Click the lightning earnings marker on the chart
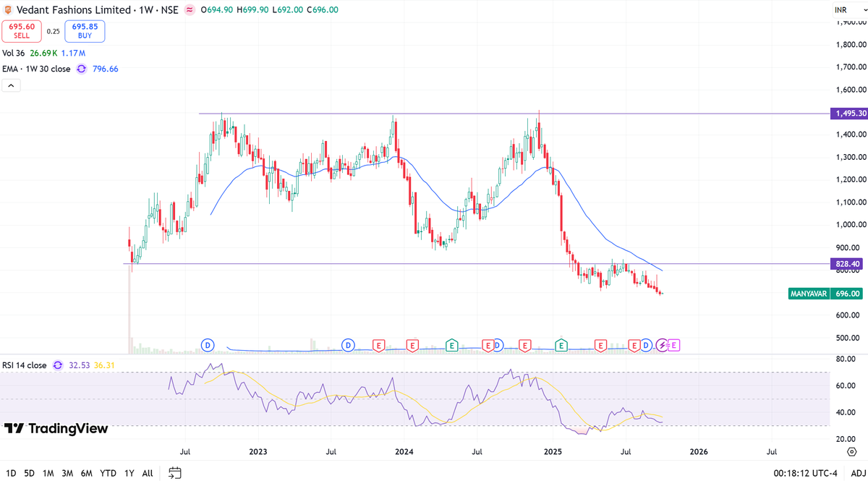Screen dimensions: 868x486 pos(661,346)
